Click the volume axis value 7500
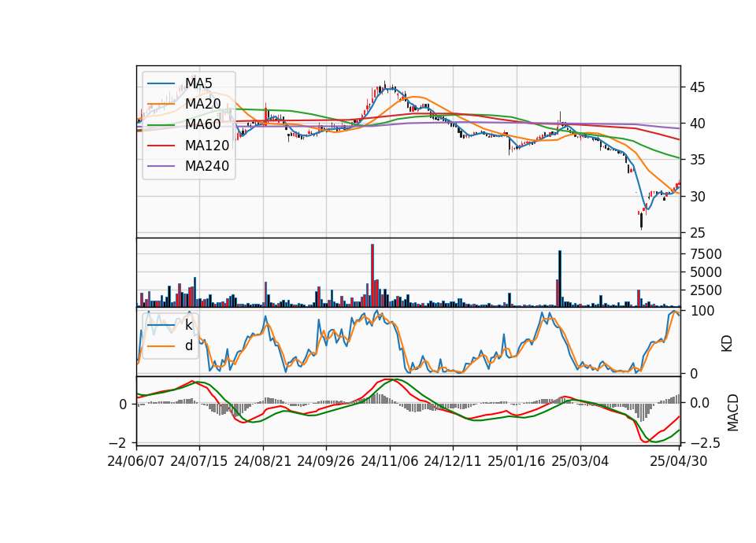 pos(706,254)
